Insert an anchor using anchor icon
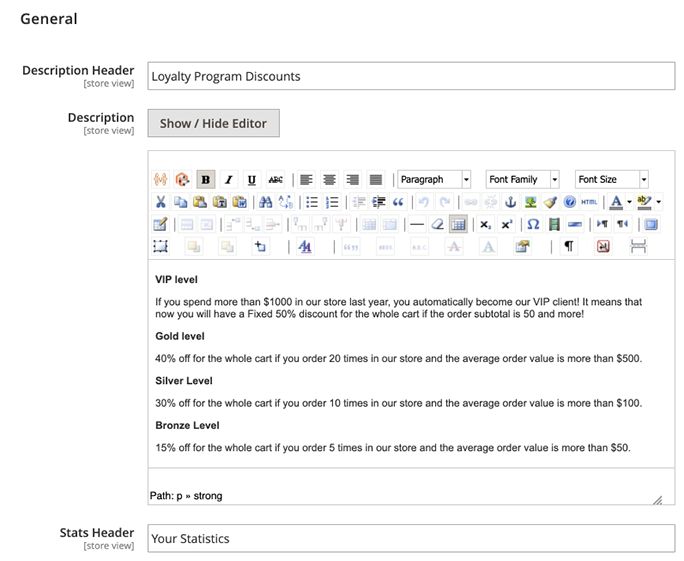 [x=509, y=202]
